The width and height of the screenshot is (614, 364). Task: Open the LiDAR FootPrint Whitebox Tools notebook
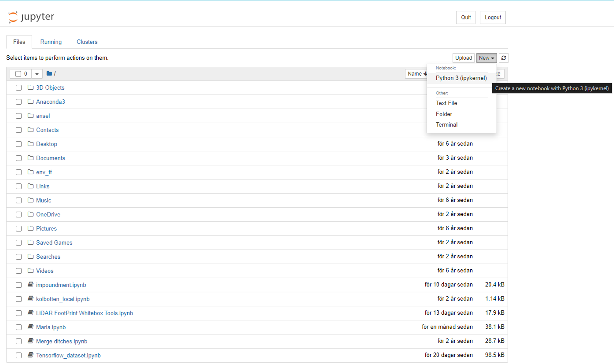[x=84, y=313]
